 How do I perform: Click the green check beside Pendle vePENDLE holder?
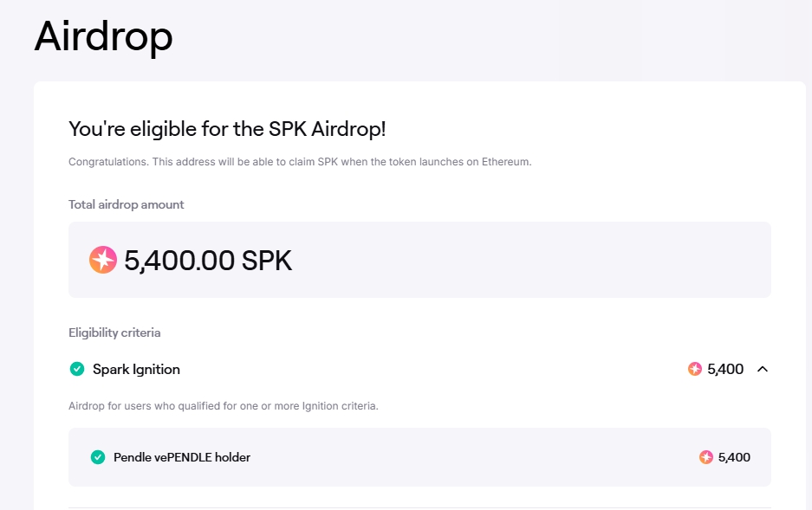point(98,457)
